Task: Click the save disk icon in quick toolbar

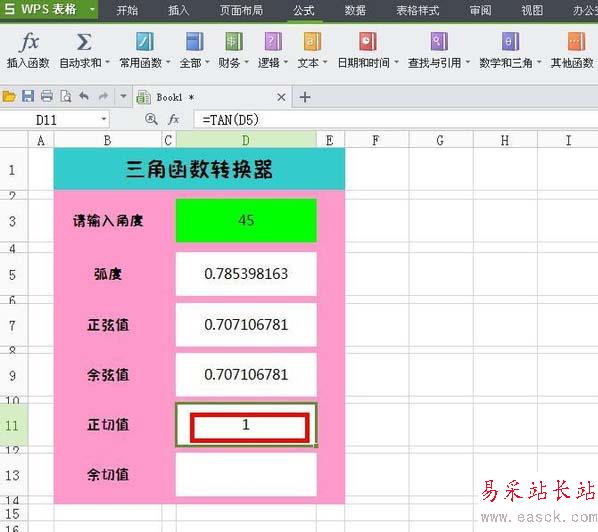Action: 28,96
